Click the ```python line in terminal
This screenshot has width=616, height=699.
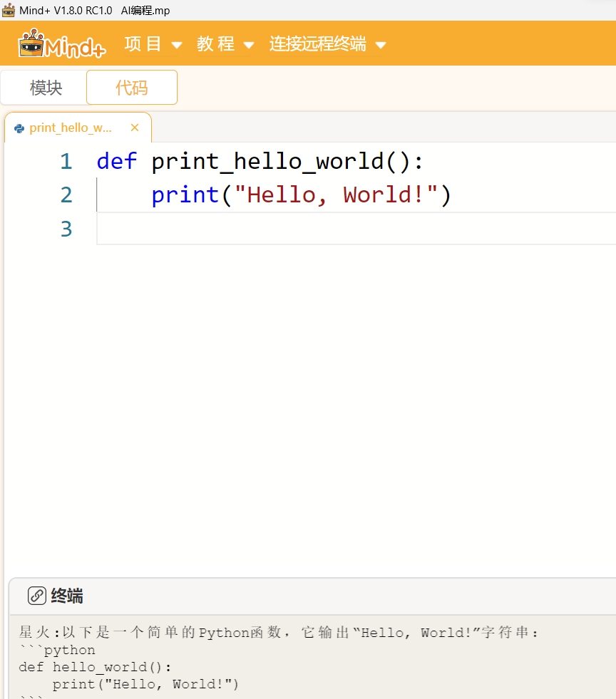tap(57, 650)
